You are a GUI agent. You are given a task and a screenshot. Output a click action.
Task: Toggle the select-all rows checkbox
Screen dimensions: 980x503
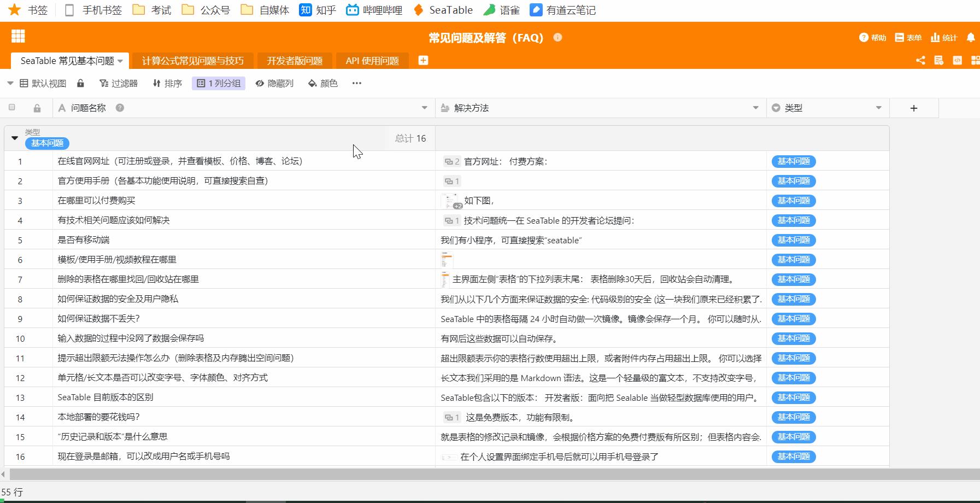[12, 107]
